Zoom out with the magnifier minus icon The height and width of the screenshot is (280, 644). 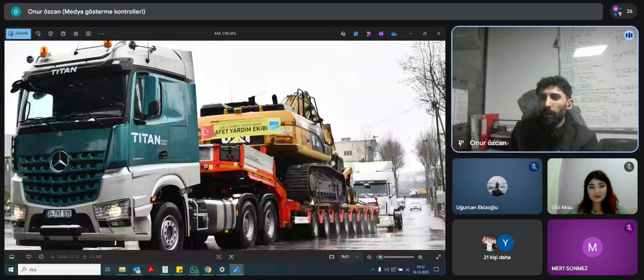coord(369,257)
